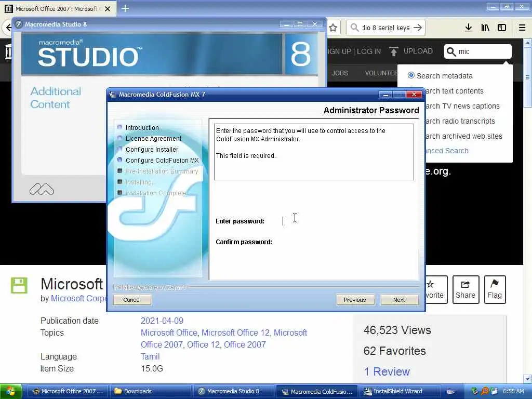Screen dimensions: 532x399
Task: Switch to Macromedia Studio 8 taskbar item
Action: (233, 391)
